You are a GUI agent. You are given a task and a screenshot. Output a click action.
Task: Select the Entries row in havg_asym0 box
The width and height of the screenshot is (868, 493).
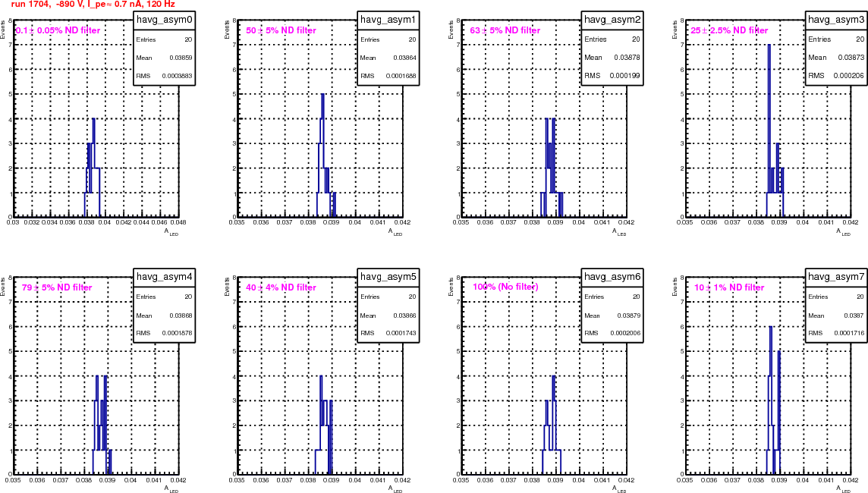click(165, 40)
